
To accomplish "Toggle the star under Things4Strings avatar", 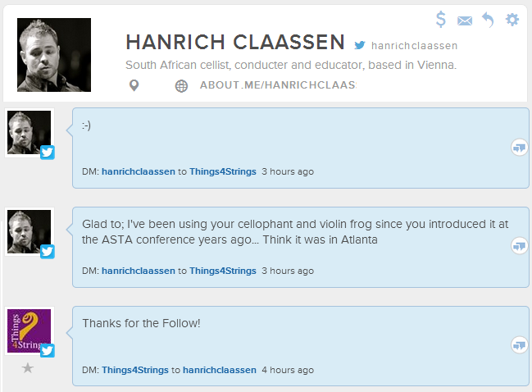I will pos(28,368).
